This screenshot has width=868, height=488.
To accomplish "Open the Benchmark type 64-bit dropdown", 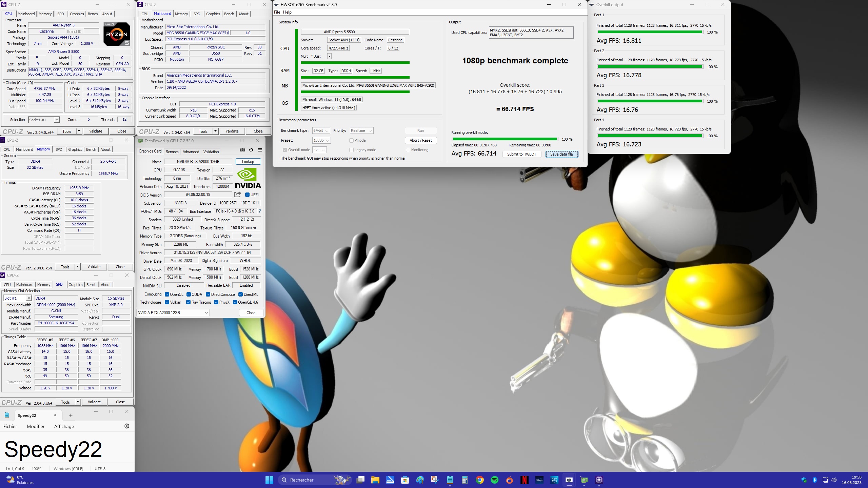I will click(x=321, y=130).
